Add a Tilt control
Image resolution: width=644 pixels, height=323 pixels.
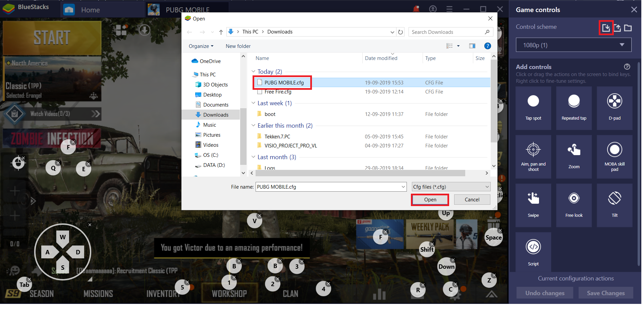coord(614,205)
